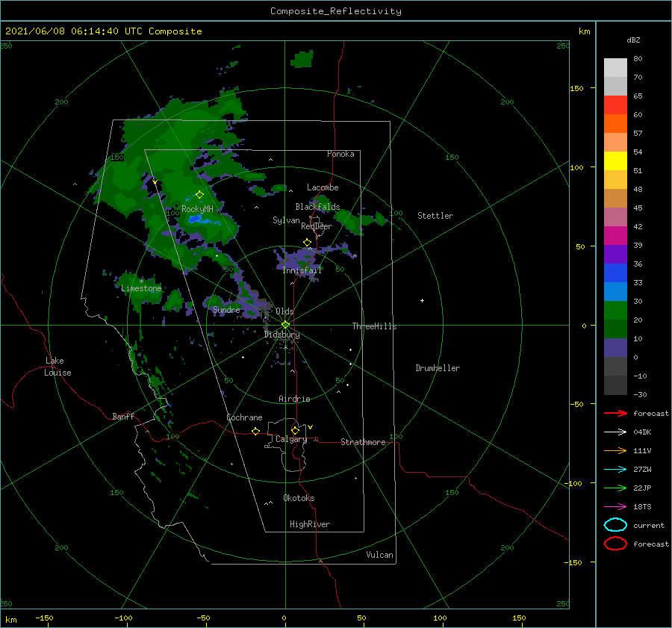Click the white 04DK arrow icon
Screen dimensions: 672x628
(x=615, y=432)
